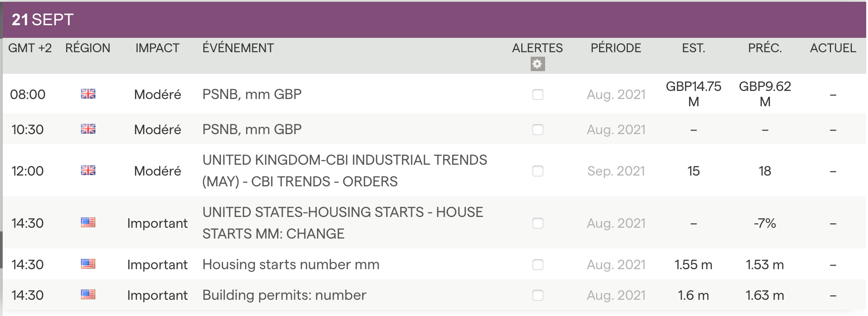Check alert box for Housing Starts MM Change

(x=538, y=223)
